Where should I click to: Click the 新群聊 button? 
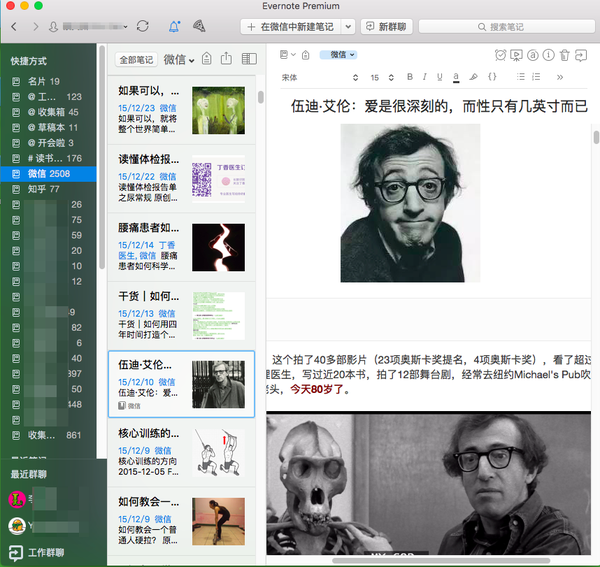click(x=386, y=27)
